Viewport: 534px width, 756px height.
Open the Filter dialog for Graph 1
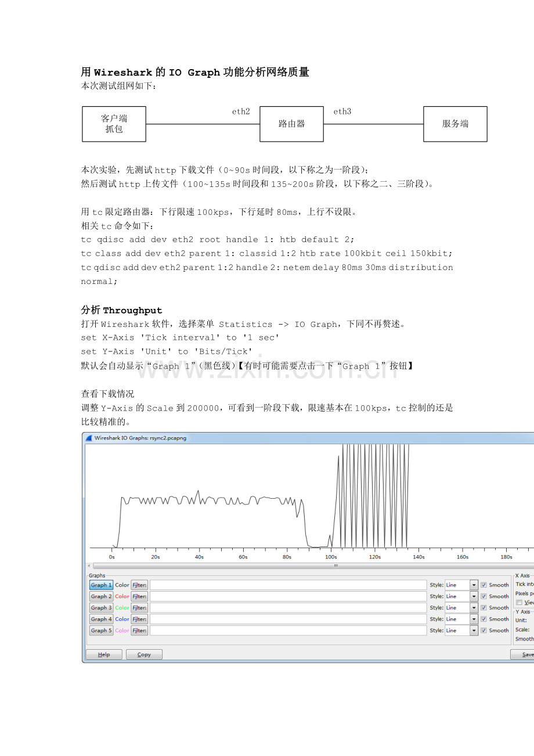click(x=140, y=585)
